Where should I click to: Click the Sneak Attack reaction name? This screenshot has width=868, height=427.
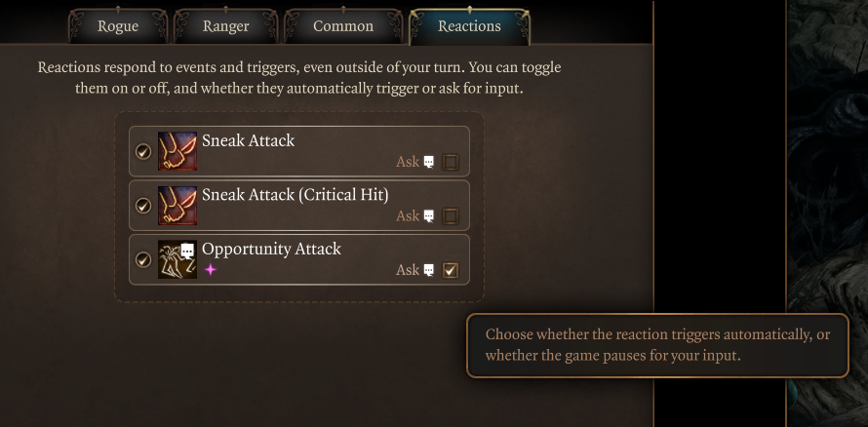(x=248, y=140)
